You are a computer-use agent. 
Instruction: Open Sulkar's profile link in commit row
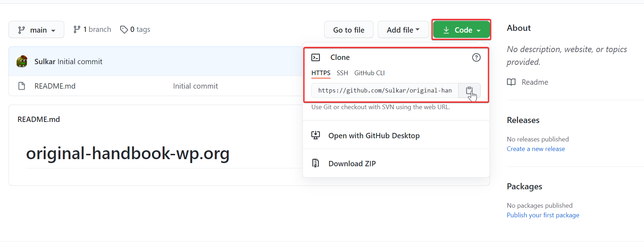tap(45, 62)
